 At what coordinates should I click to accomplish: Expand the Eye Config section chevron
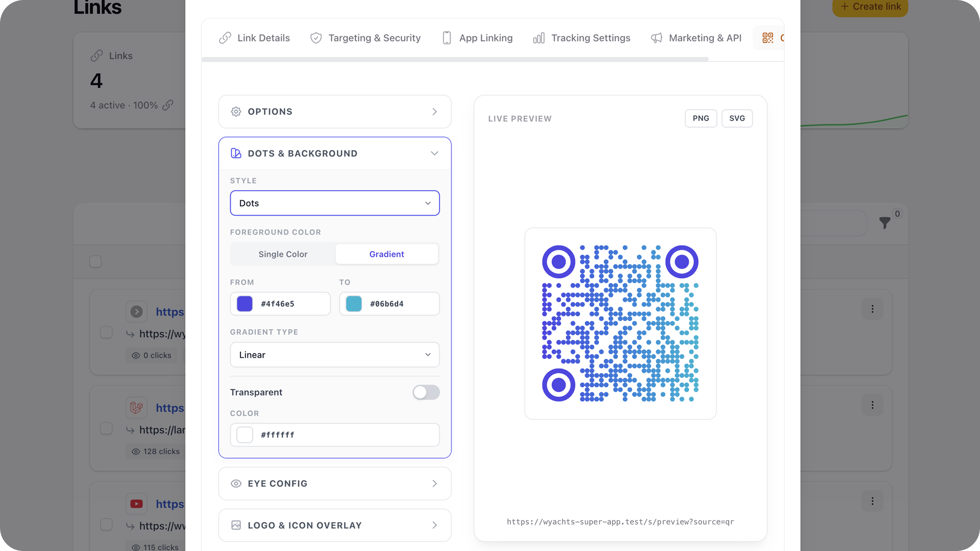coord(434,484)
